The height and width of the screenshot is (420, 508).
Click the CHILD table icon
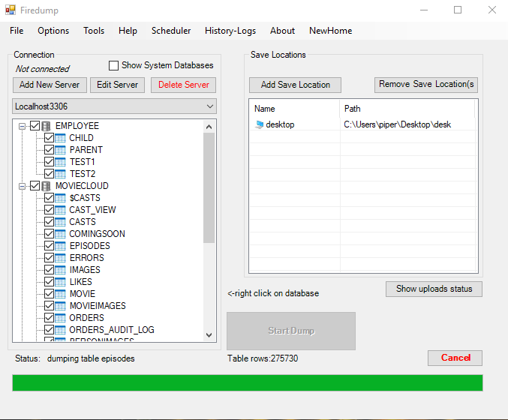pyautogui.click(x=60, y=138)
